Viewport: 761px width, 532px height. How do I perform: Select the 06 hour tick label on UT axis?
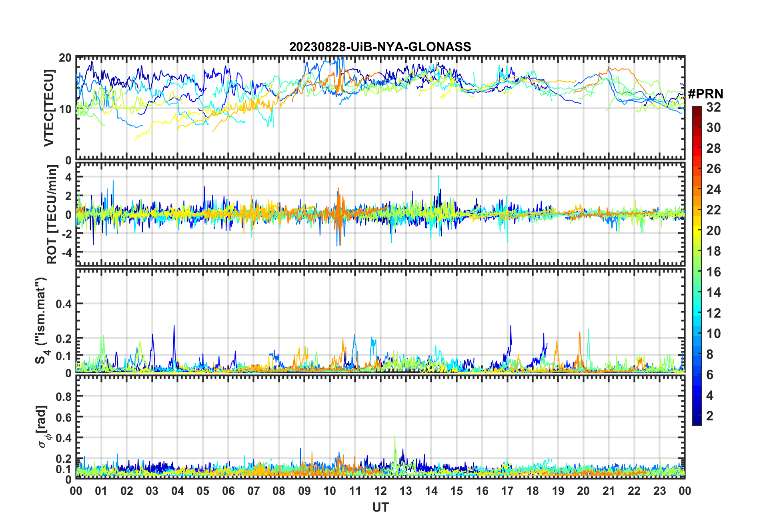pos(228,491)
